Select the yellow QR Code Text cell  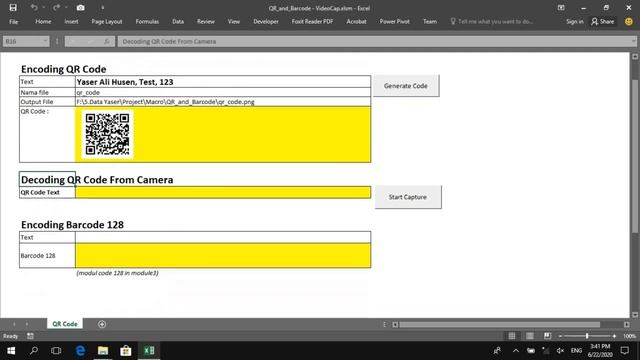point(223,192)
